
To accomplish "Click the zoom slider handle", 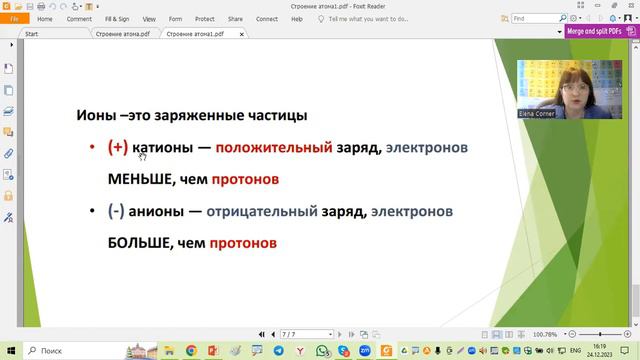I will pyautogui.click(x=600, y=334).
